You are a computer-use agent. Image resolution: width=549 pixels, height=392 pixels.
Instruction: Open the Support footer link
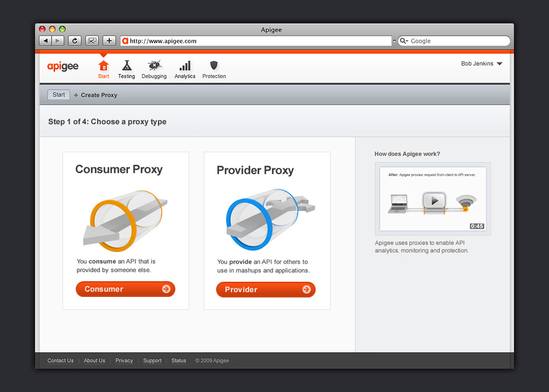pos(152,360)
